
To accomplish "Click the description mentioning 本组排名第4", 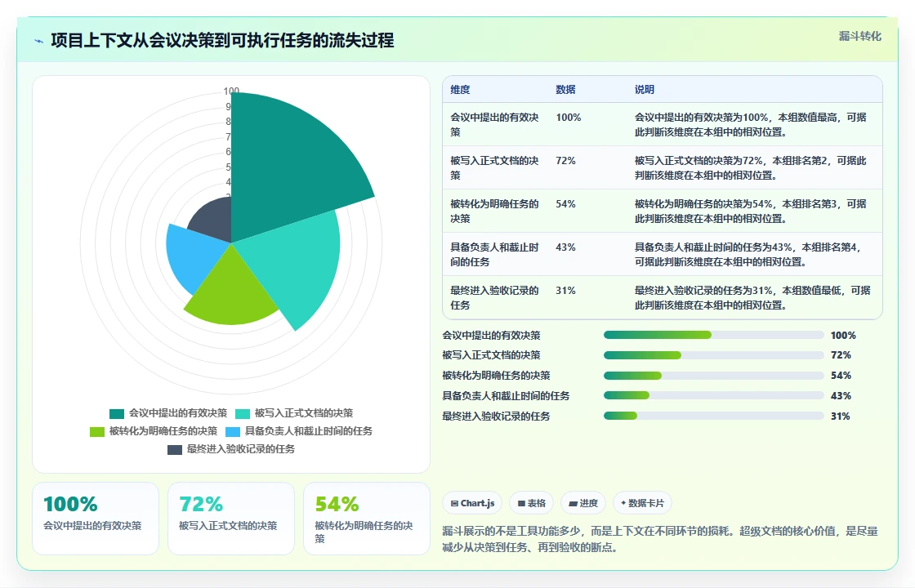I will click(x=748, y=254).
